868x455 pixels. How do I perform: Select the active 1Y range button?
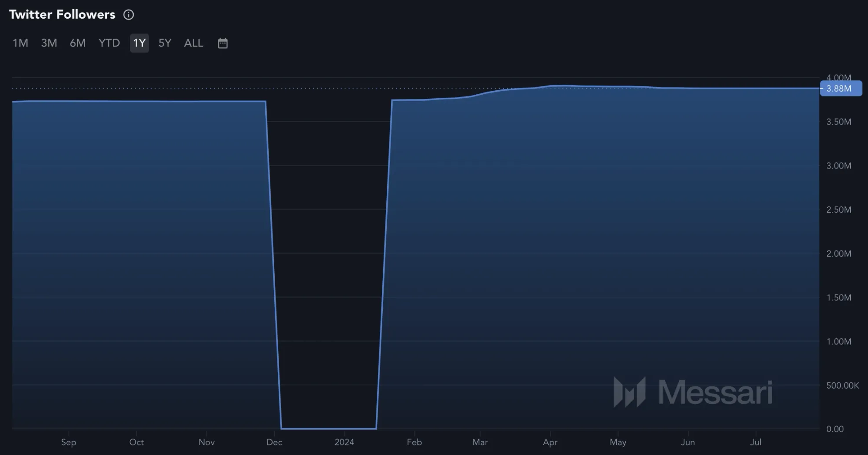coord(139,43)
